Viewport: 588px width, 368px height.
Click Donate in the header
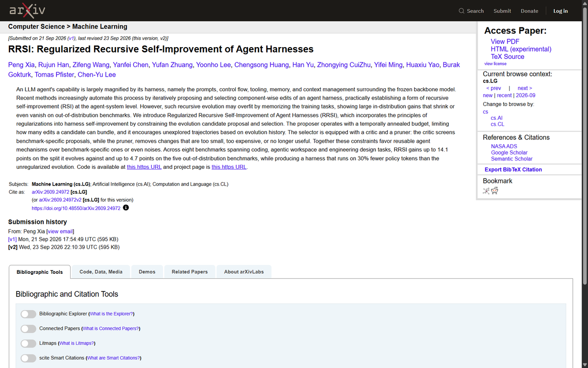click(x=529, y=11)
